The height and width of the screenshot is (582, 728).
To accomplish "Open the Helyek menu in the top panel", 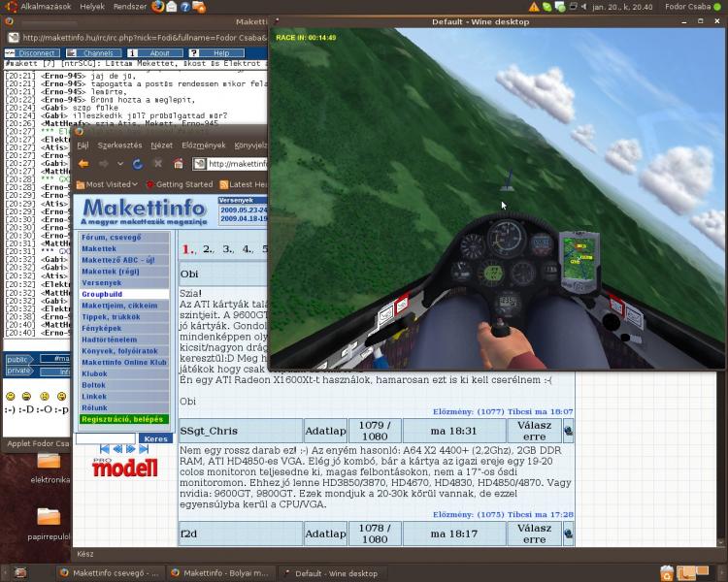I will tap(92, 7).
